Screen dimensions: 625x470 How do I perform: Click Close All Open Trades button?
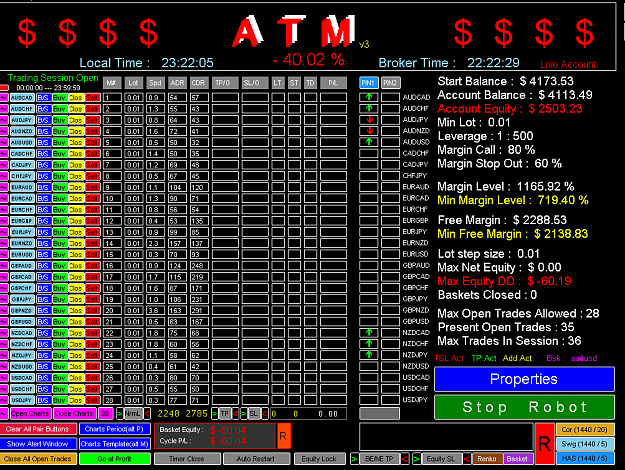[x=37, y=459]
